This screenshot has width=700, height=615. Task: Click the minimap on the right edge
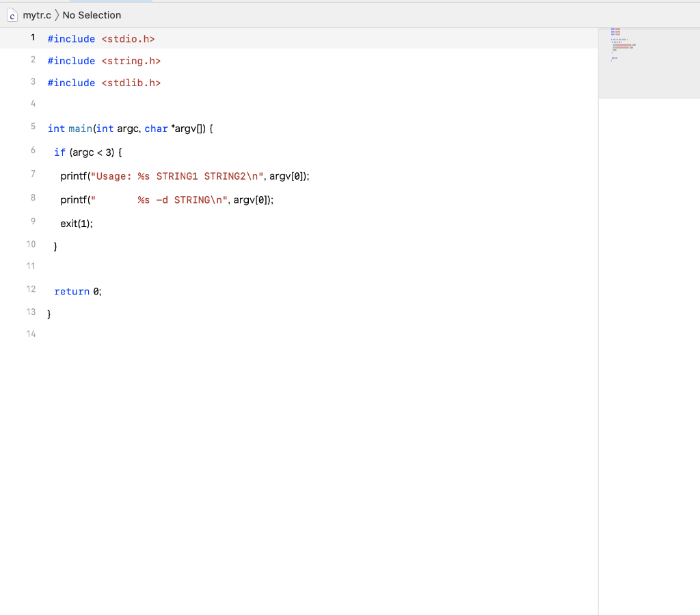(x=649, y=61)
